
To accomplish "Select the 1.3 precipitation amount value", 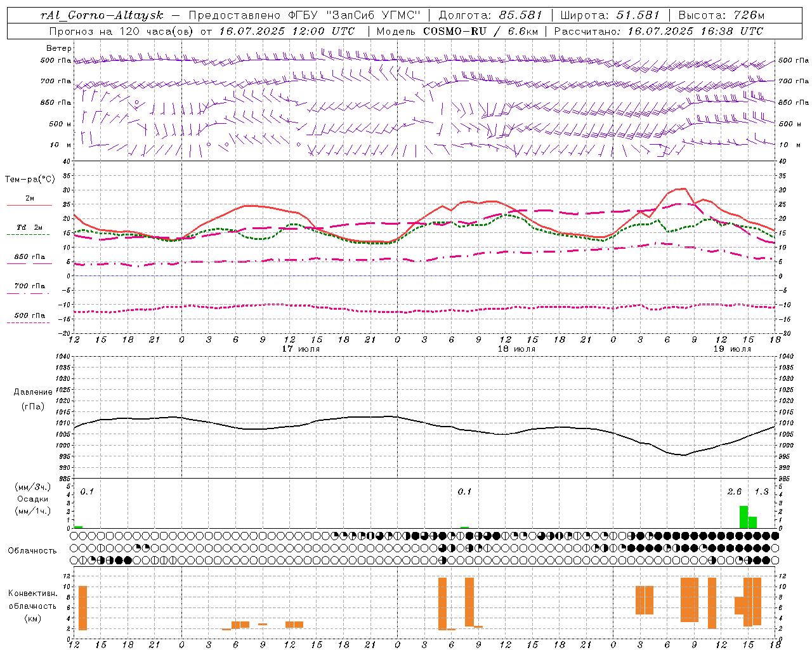I will tap(761, 492).
